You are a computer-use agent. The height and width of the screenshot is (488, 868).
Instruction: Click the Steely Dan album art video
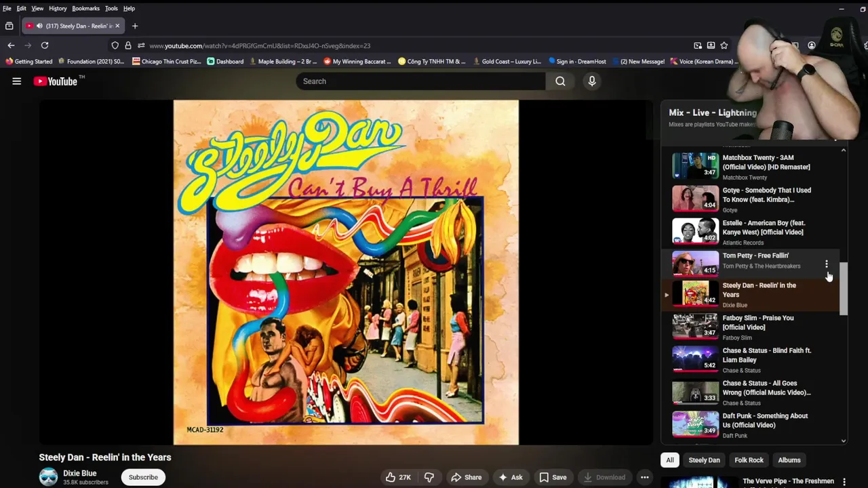click(346, 272)
